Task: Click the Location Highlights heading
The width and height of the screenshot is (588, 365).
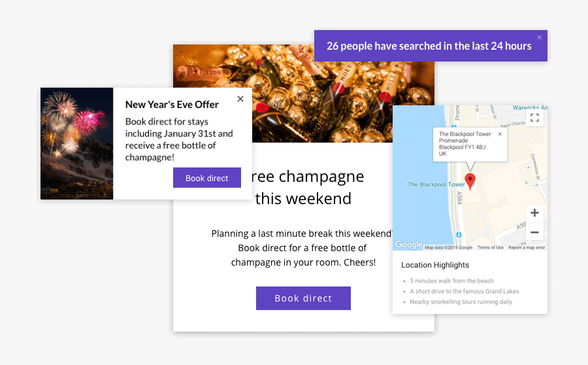Action: click(435, 265)
